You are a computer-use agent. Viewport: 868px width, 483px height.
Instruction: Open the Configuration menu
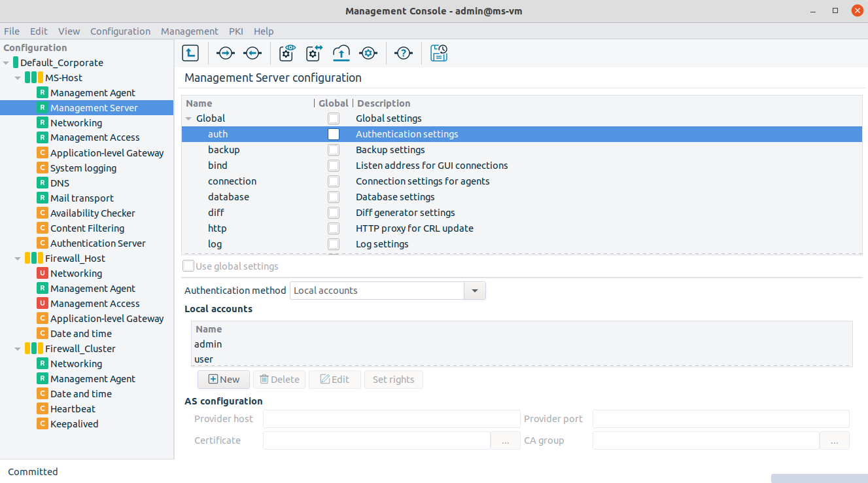coord(120,31)
